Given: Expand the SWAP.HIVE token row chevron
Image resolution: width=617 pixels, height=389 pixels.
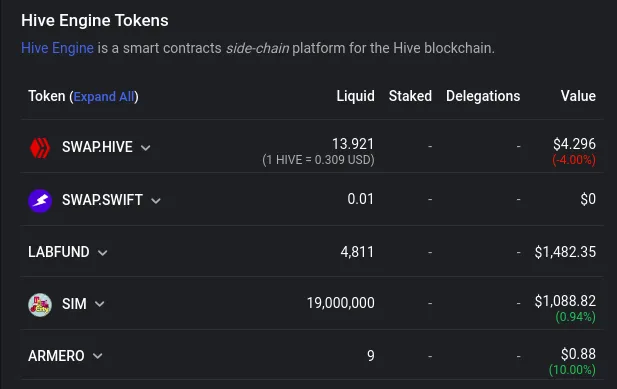Looking at the screenshot, I should click(146, 148).
